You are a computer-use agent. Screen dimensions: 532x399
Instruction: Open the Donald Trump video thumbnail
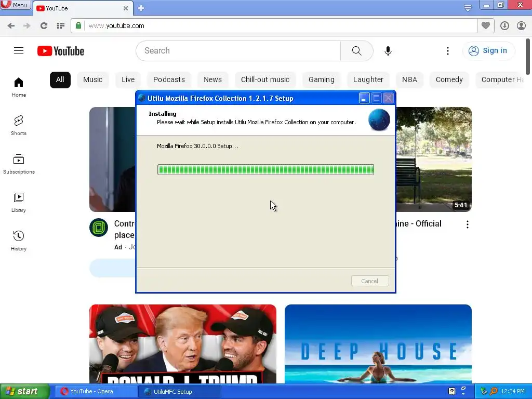click(183, 344)
